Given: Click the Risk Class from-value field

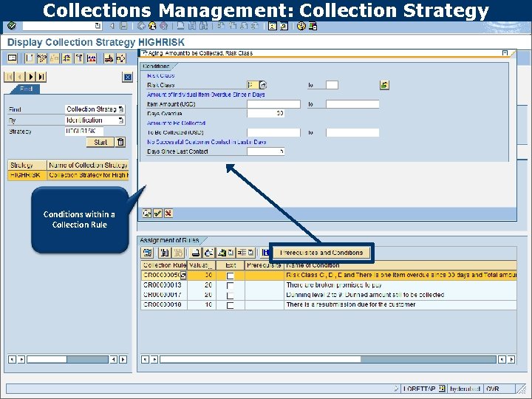Looking at the screenshot, I should tap(253, 85).
